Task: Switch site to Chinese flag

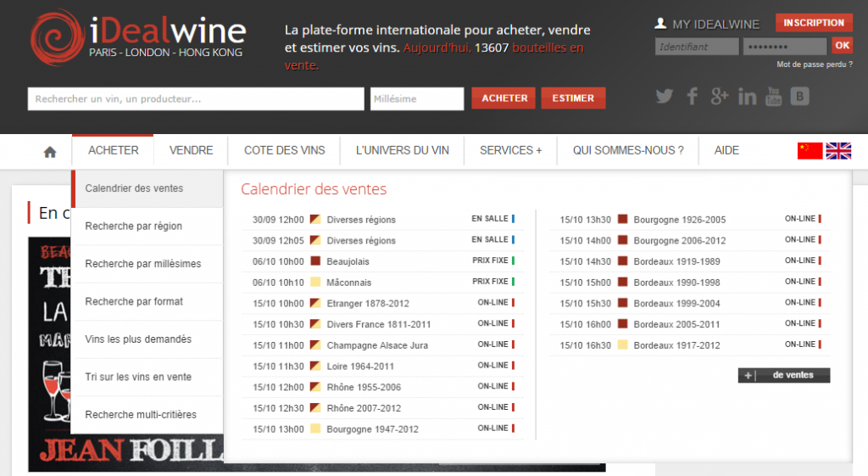Action: [x=810, y=151]
